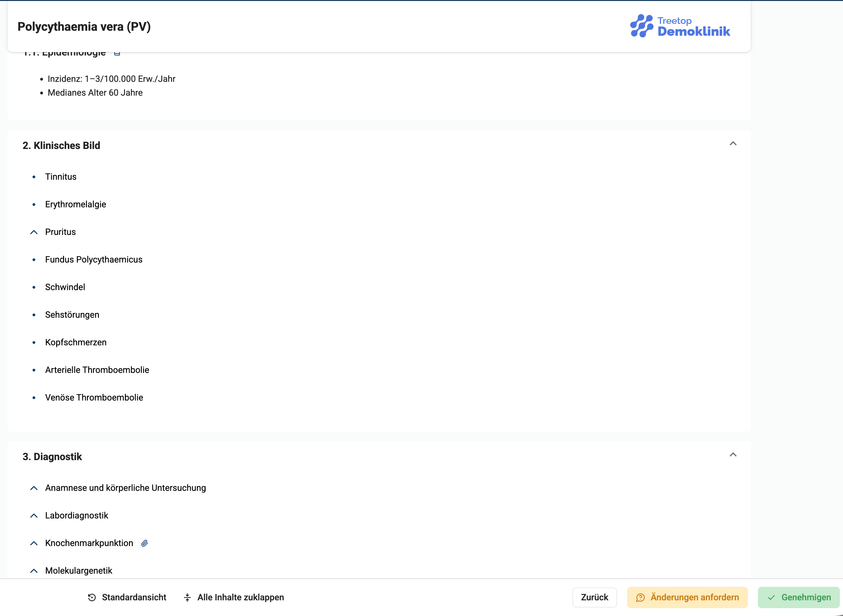Image resolution: width=843 pixels, height=616 pixels.
Task: Click the collapse-all icon beside Alle Inhalte zuklappen
Action: pyautogui.click(x=187, y=597)
